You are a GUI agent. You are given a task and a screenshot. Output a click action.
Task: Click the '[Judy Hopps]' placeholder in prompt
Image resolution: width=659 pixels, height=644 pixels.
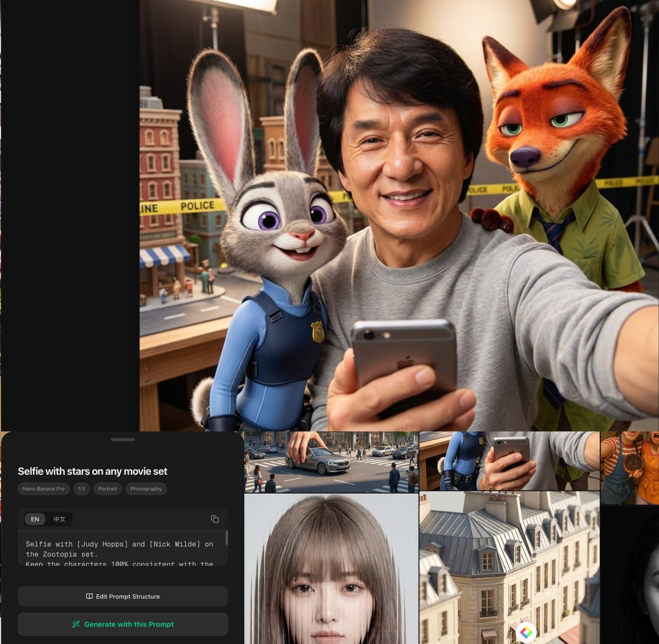[x=103, y=544]
